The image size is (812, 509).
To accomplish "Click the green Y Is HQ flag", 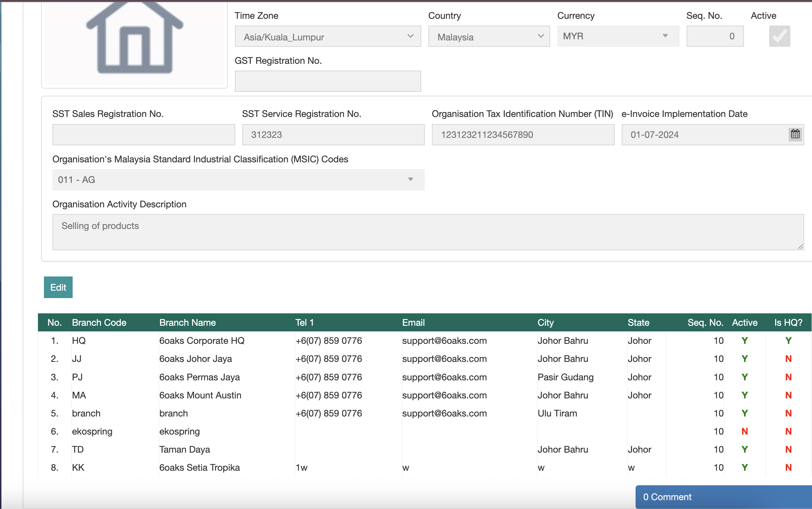I will point(788,341).
